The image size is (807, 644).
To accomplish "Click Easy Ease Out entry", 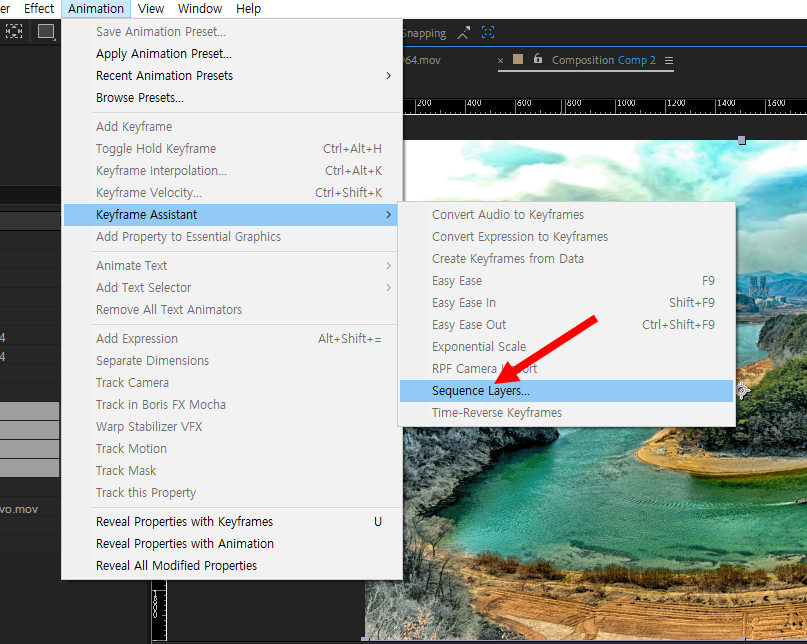I will click(x=567, y=325).
